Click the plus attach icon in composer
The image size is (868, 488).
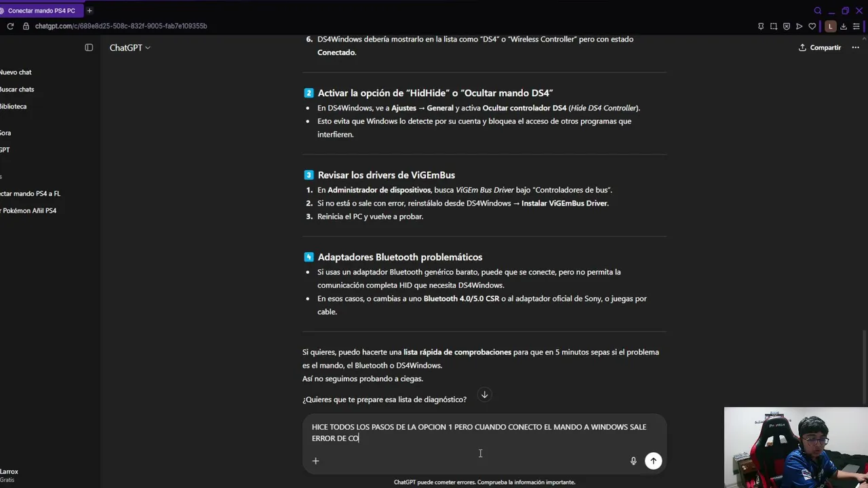(315, 461)
